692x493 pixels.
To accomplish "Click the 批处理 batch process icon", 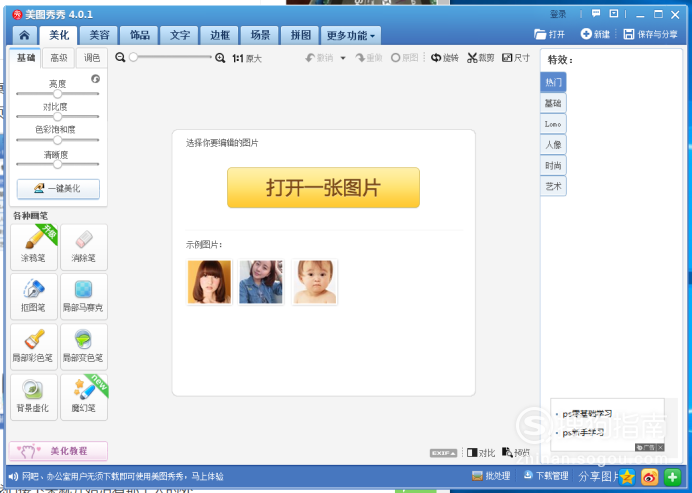I will [x=477, y=476].
